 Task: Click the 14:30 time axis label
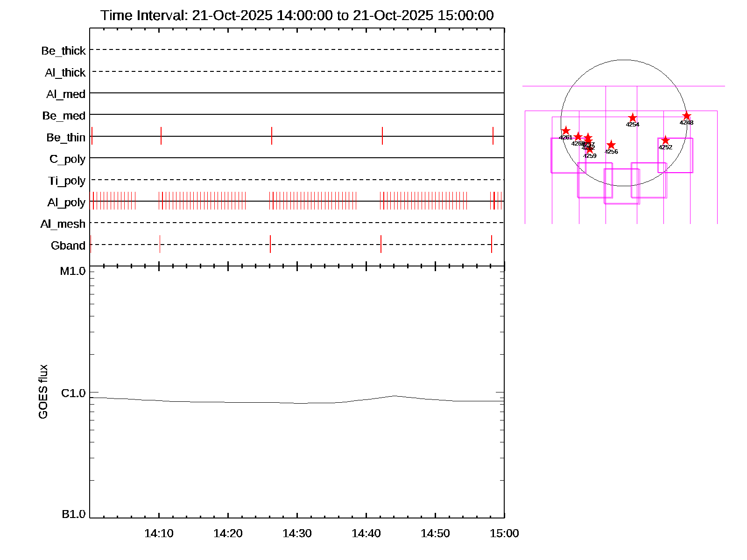[297, 533]
